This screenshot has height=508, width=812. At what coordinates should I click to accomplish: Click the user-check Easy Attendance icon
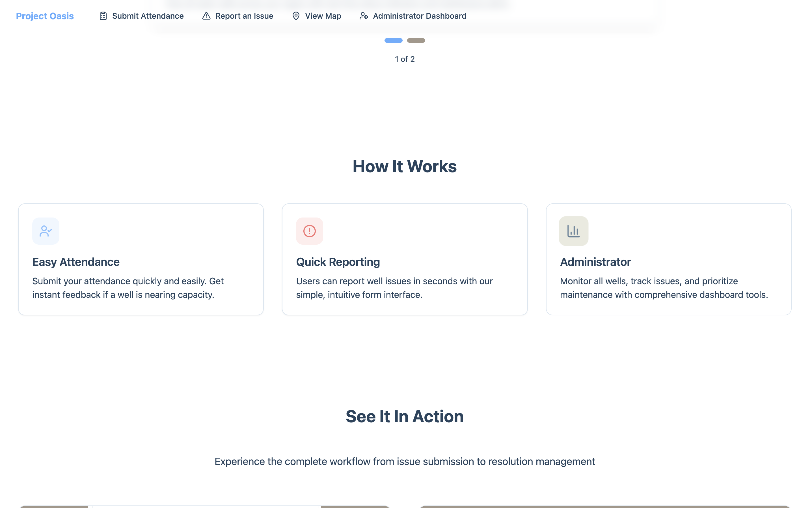46,231
